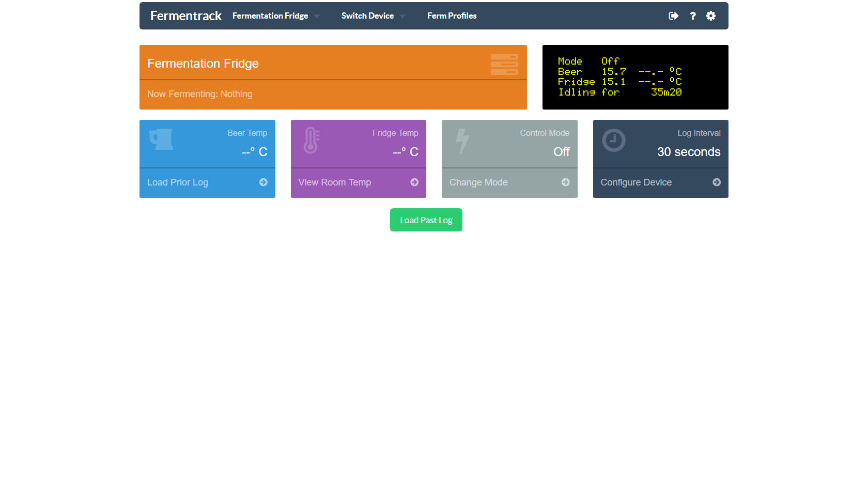The width and height of the screenshot is (868, 480).
Task: Expand the Switch Device dropdown menu
Action: pyautogui.click(x=373, y=16)
